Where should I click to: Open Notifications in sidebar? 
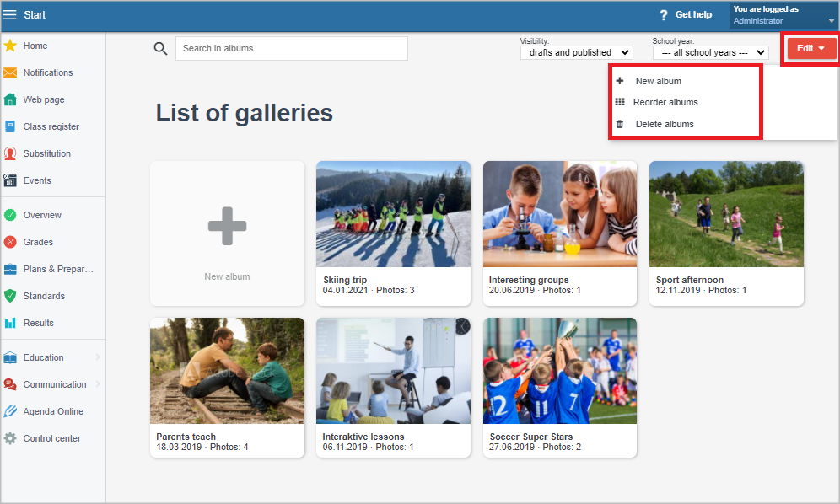click(x=48, y=72)
